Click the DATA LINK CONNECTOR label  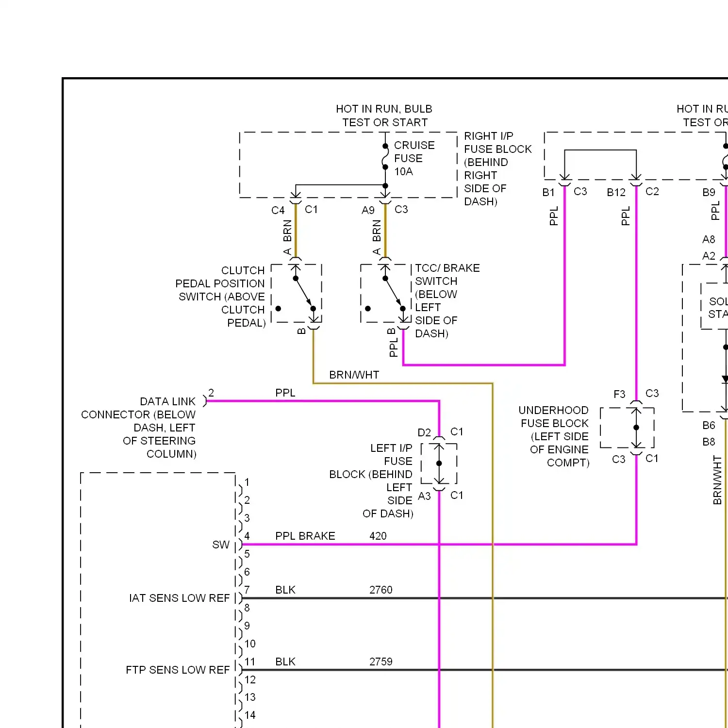(x=139, y=428)
